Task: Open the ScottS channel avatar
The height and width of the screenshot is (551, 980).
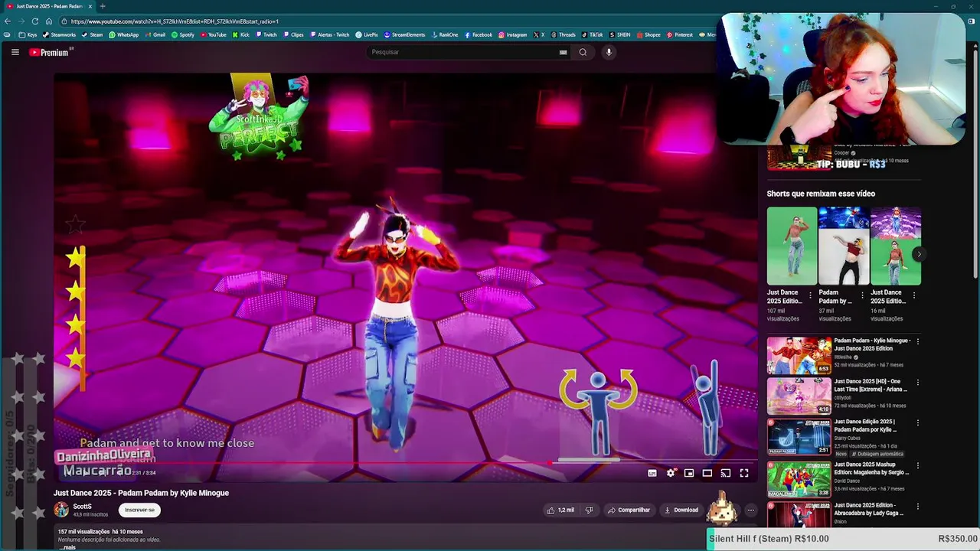Action: 61,510
